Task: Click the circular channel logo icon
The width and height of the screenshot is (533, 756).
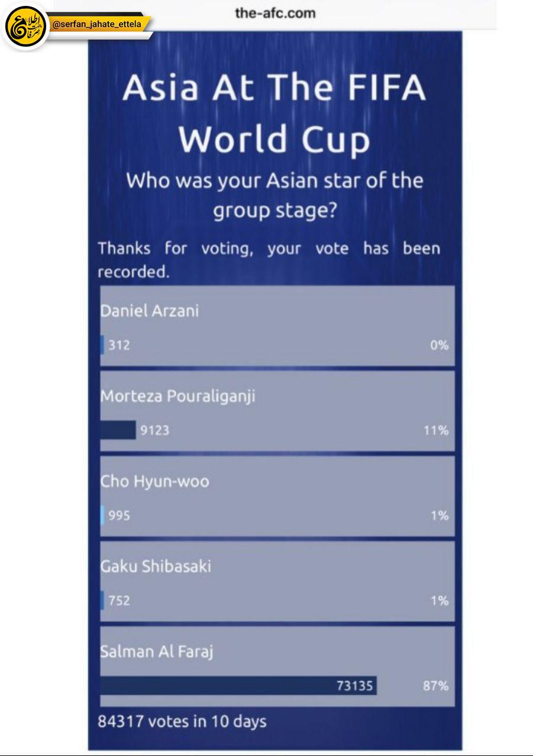Action: point(25,26)
